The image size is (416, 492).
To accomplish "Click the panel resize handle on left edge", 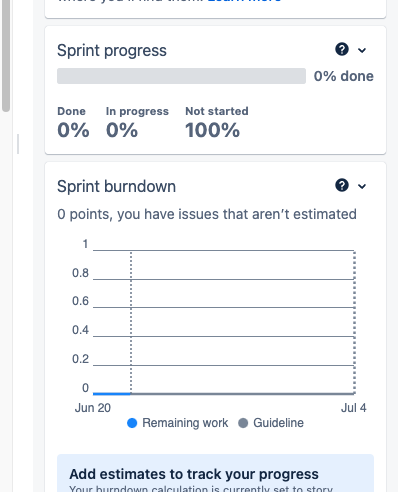I will tap(18, 144).
